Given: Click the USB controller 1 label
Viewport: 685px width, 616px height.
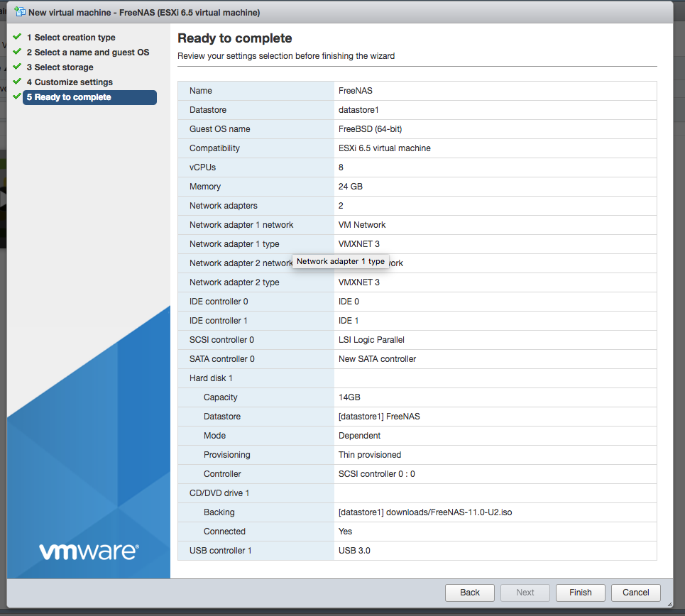Looking at the screenshot, I should click(x=221, y=551).
